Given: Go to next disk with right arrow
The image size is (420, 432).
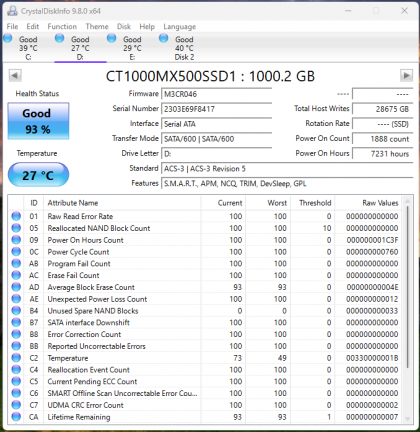Looking at the screenshot, I should tap(406, 75).
